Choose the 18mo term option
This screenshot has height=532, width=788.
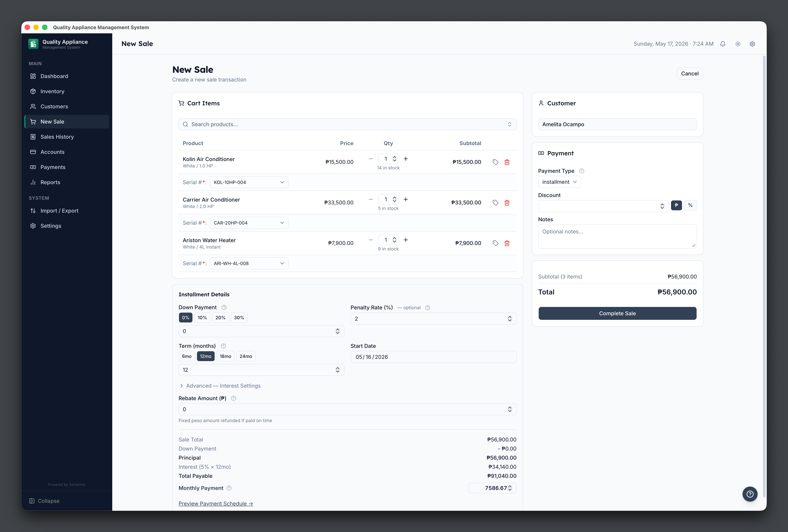point(225,356)
